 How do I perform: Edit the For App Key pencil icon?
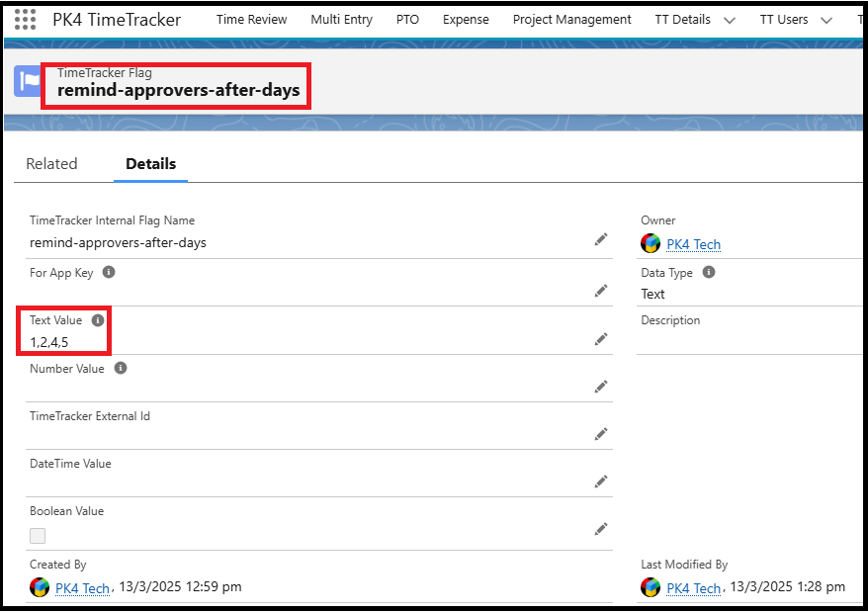click(x=601, y=291)
